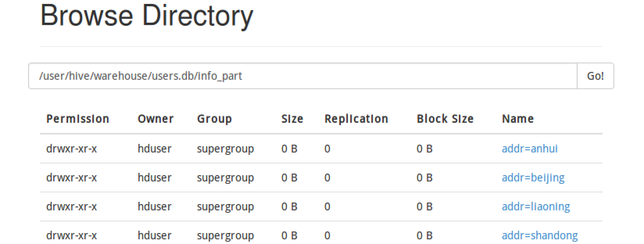Open the addr=beijing directory link
The width and height of the screenshot is (644, 244).
533,178
